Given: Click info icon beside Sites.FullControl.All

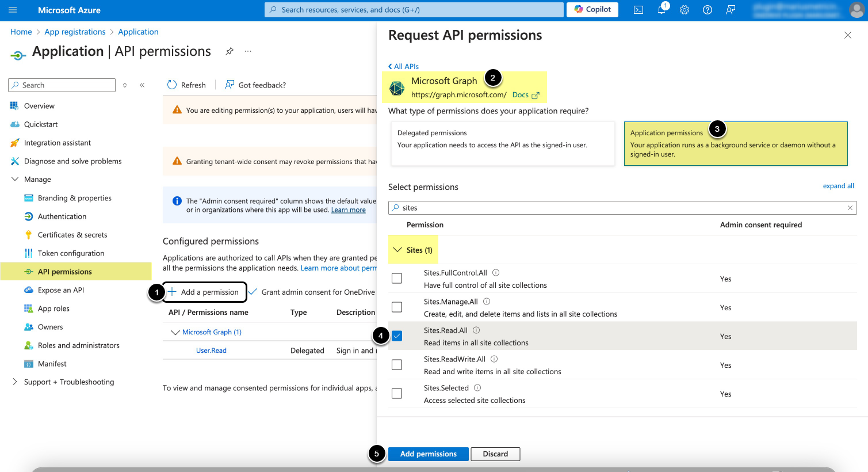Looking at the screenshot, I should pos(496,273).
